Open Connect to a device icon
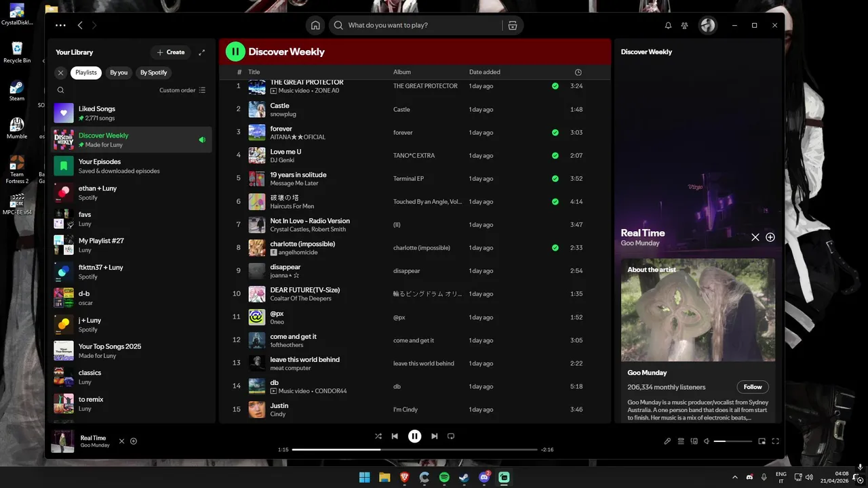 (x=694, y=441)
